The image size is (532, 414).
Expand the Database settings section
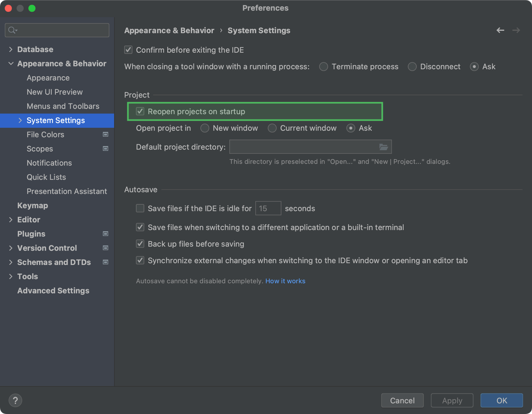[11, 49]
